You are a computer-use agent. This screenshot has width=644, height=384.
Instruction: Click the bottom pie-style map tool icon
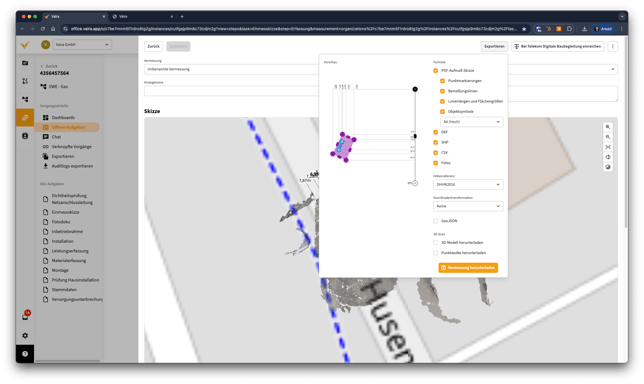click(x=608, y=167)
